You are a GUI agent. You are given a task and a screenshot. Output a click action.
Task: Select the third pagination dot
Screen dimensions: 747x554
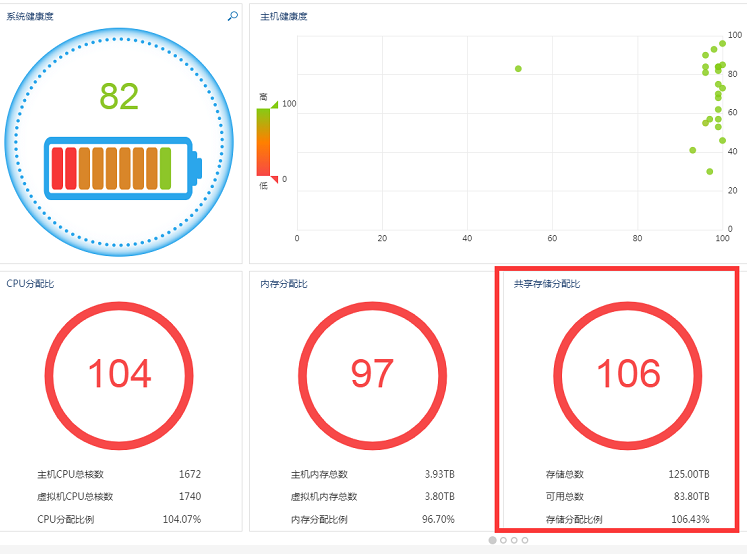coord(514,540)
